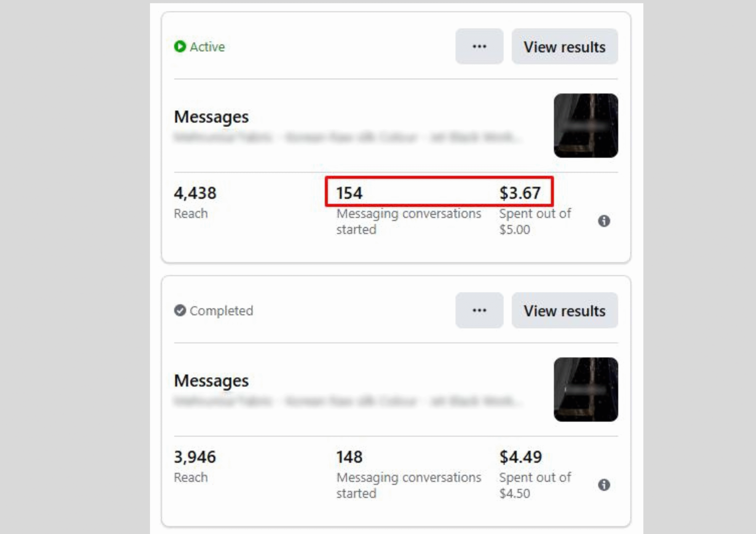Click the 148 conversations started figure
The height and width of the screenshot is (534, 756).
pyautogui.click(x=349, y=457)
